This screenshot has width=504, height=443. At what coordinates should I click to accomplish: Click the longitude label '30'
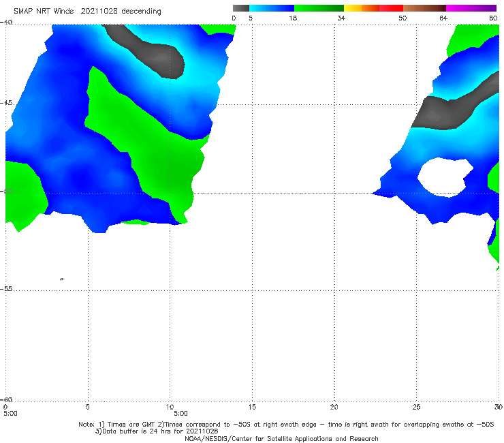click(x=499, y=407)
